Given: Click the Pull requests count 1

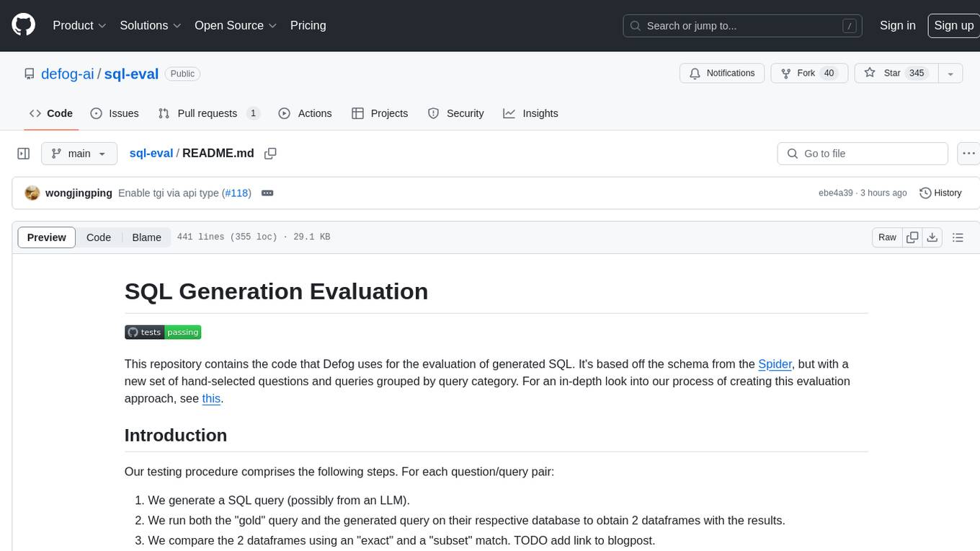Looking at the screenshot, I should pos(253,113).
